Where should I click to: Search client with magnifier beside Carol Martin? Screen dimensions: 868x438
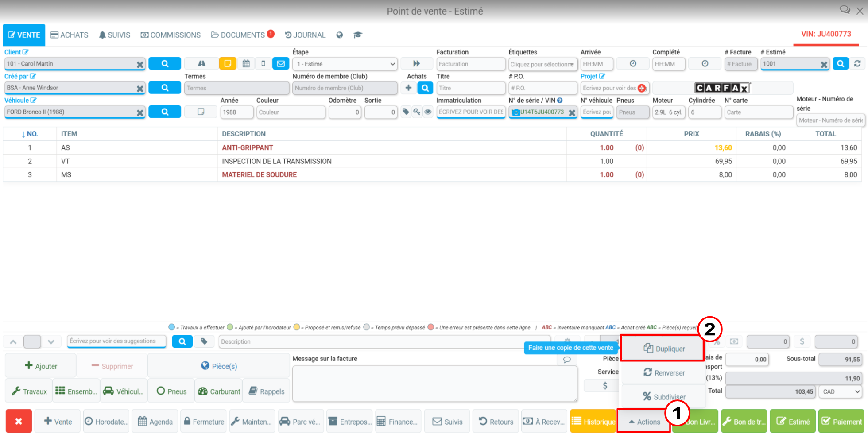point(165,64)
